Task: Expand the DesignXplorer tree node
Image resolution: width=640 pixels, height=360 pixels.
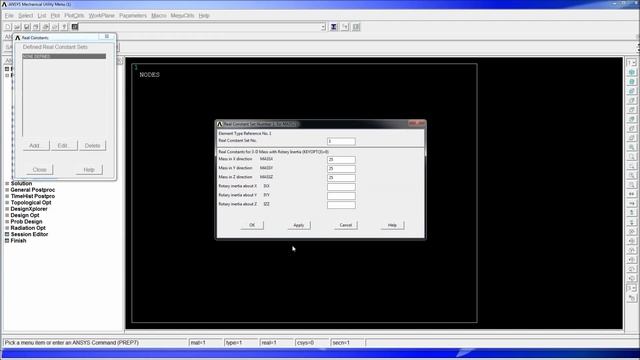Action: [x=7, y=209]
